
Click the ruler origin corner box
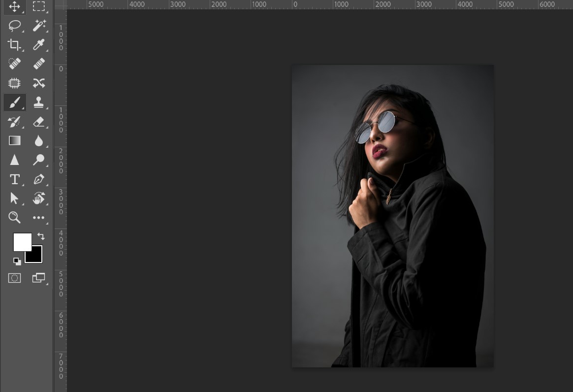pos(61,4)
